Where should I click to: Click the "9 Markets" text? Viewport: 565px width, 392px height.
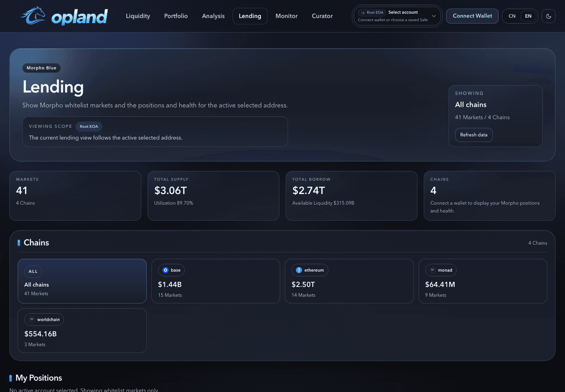tap(436, 295)
